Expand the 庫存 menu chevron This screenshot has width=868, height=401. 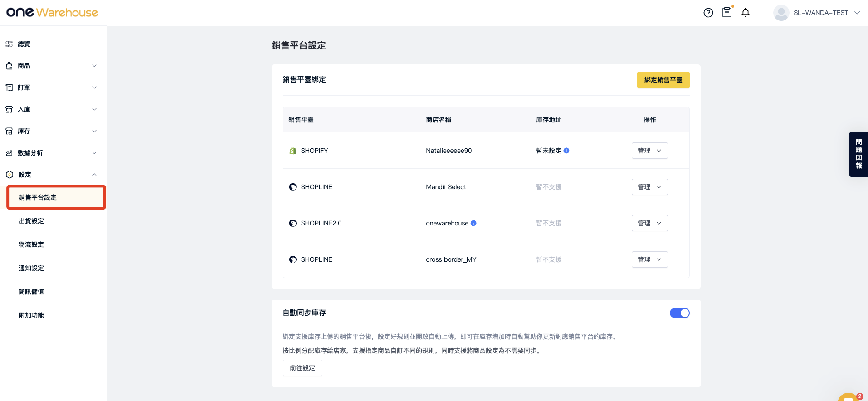tap(94, 131)
